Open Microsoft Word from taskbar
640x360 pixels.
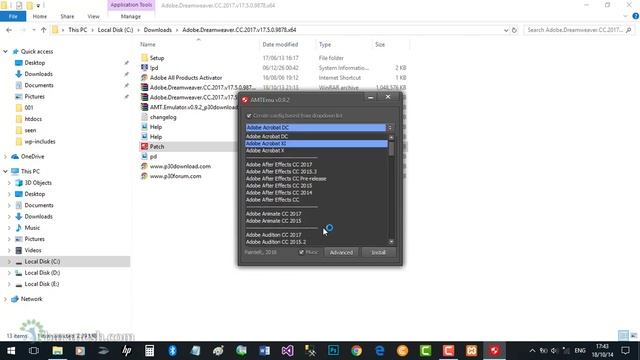(264, 351)
